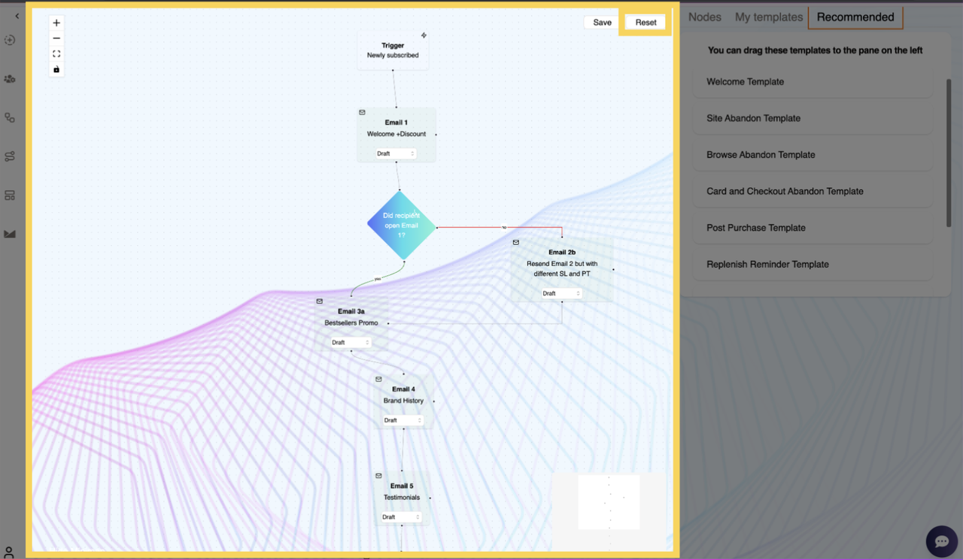Image resolution: width=963 pixels, height=560 pixels.
Task: Select the audience icon in the sidebar
Action: 10,79
